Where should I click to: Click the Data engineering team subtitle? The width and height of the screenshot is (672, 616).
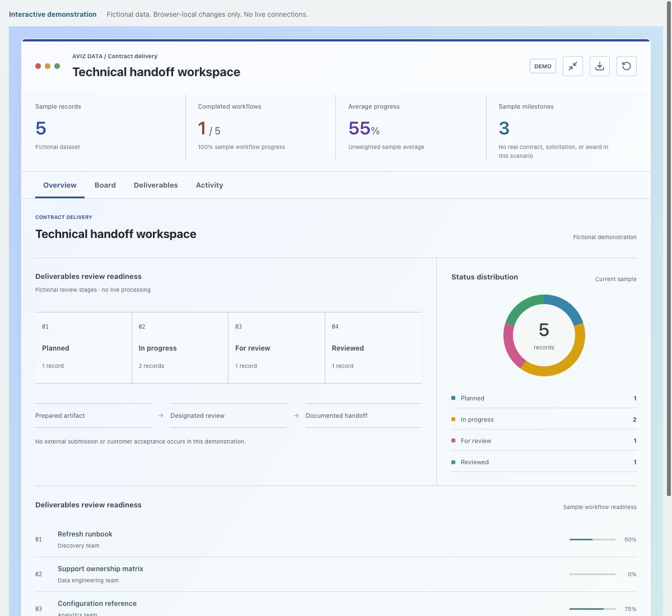coord(88,580)
